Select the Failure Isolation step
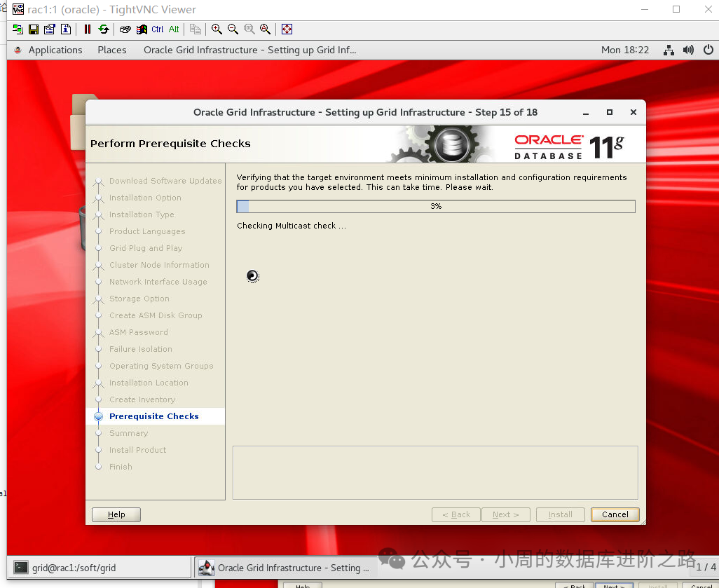 [140, 349]
